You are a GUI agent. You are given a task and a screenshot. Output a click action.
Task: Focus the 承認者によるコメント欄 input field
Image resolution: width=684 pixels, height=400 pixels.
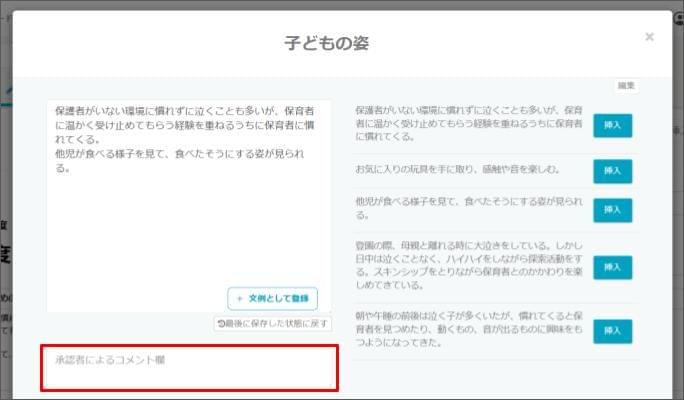pyautogui.click(x=189, y=368)
